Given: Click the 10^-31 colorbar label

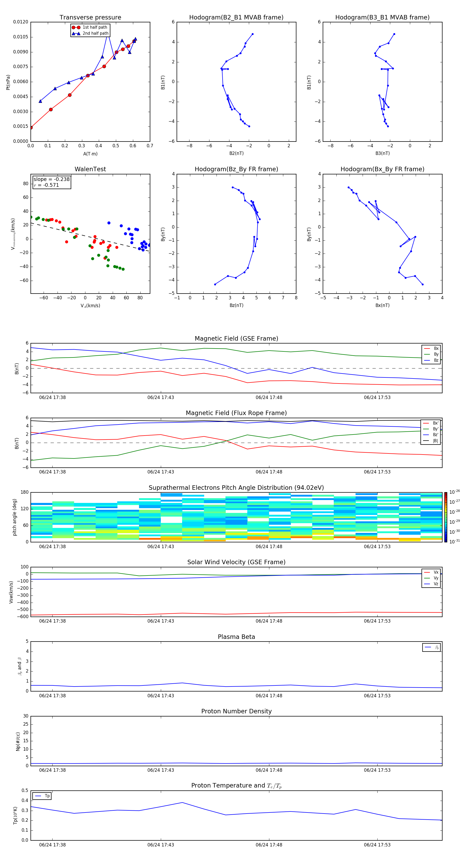Looking at the screenshot, I should click(455, 542).
